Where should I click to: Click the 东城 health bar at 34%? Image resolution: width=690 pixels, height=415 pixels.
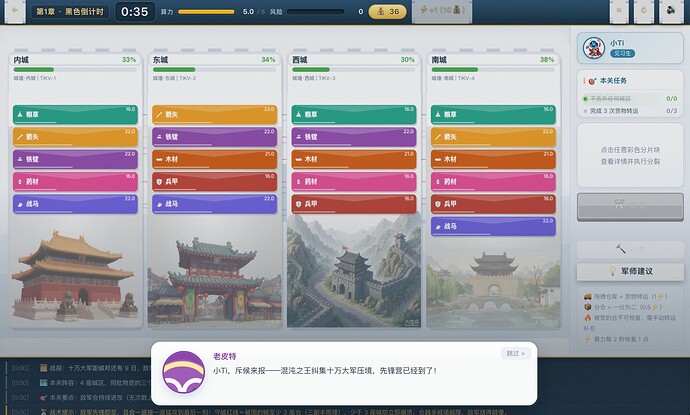214,70
